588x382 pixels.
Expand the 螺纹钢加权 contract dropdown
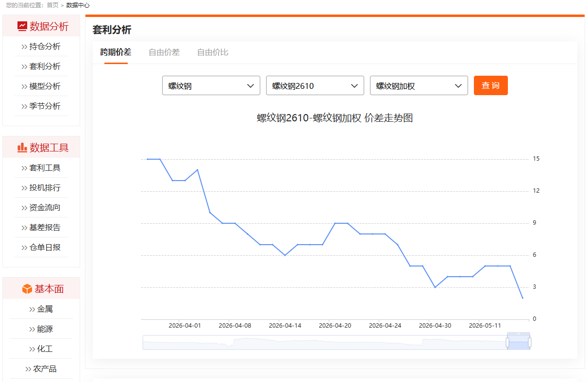[419, 86]
